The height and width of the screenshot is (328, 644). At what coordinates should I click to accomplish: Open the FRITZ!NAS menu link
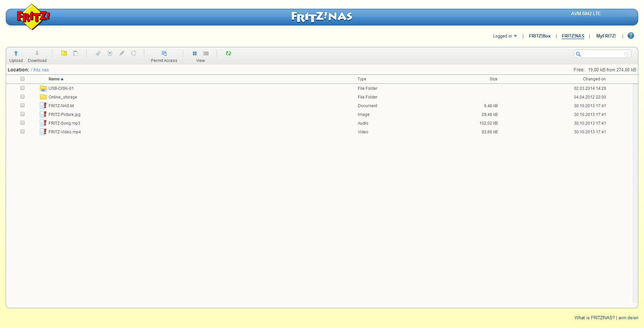(x=573, y=36)
